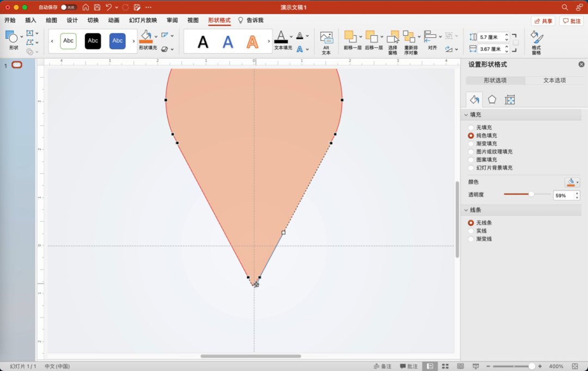The height and width of the screenshot is (371, 588).
Task: Open the more options ellipsis in title bar
Action: 149,7
